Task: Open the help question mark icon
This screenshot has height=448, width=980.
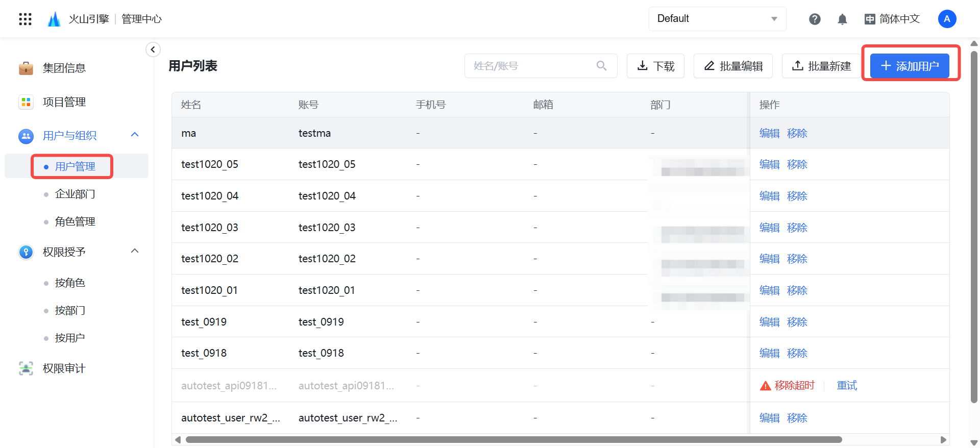Action: 815,19
